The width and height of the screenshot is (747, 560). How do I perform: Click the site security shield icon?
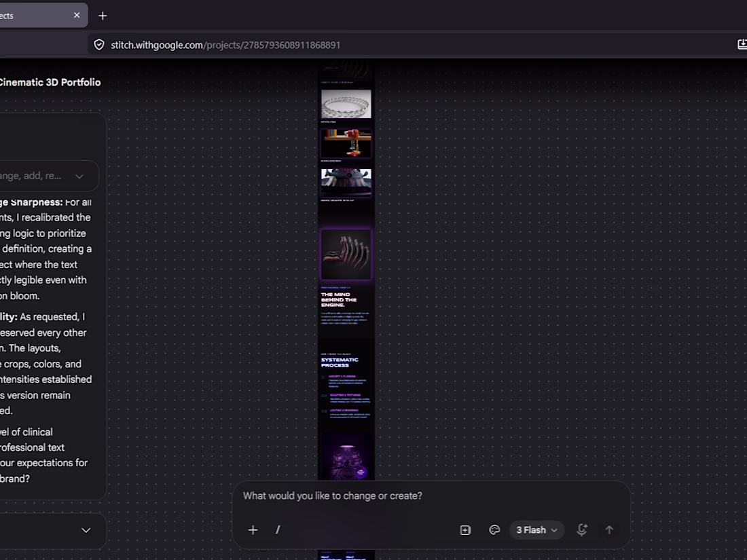coord(99,45)
